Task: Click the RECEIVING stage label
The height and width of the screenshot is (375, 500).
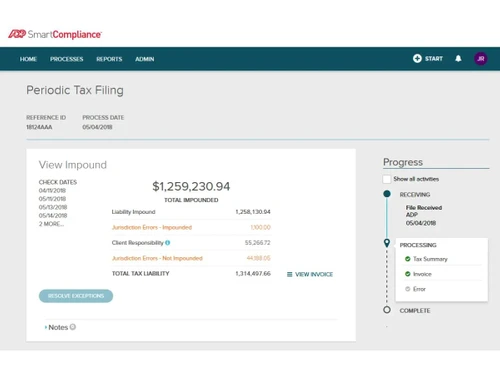Action: pyautogui.click(x=415, y=195)
